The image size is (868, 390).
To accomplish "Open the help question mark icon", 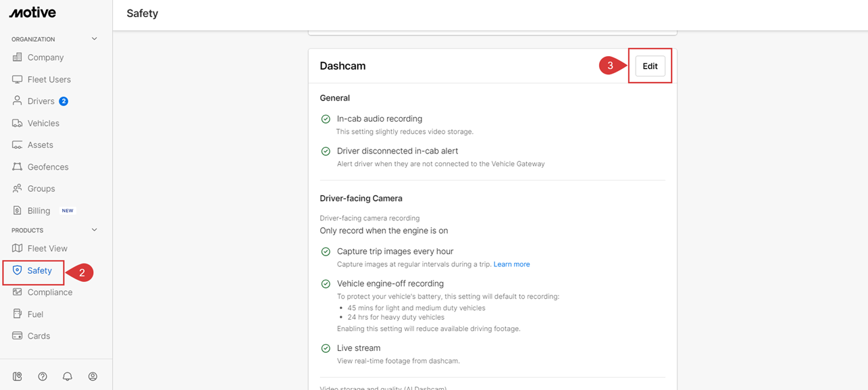I will pyautogui.click(x=43, y=376).
